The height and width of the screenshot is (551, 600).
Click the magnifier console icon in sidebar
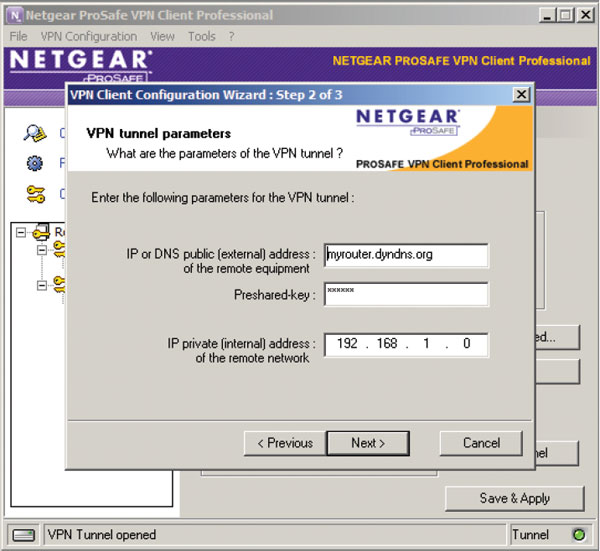point(35,133)
